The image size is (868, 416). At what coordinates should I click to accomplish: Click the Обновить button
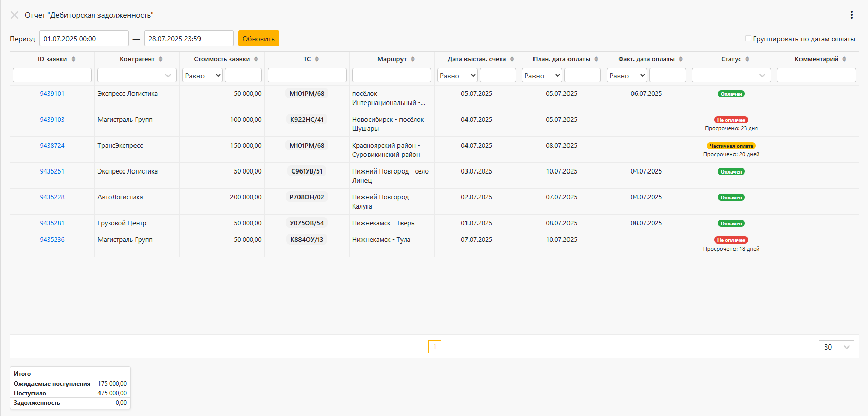point(258,39)
